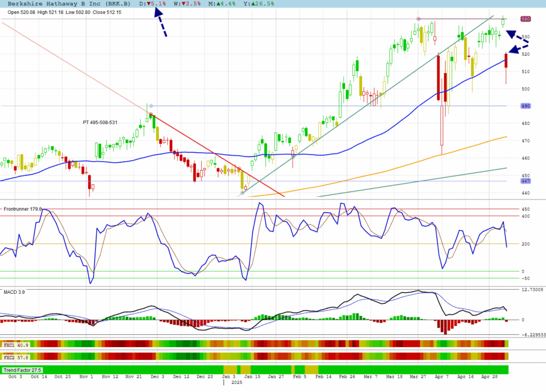Click the latest red candlestick near 520
The width and height of the screenshot is (546, 392).
(506, 61)
